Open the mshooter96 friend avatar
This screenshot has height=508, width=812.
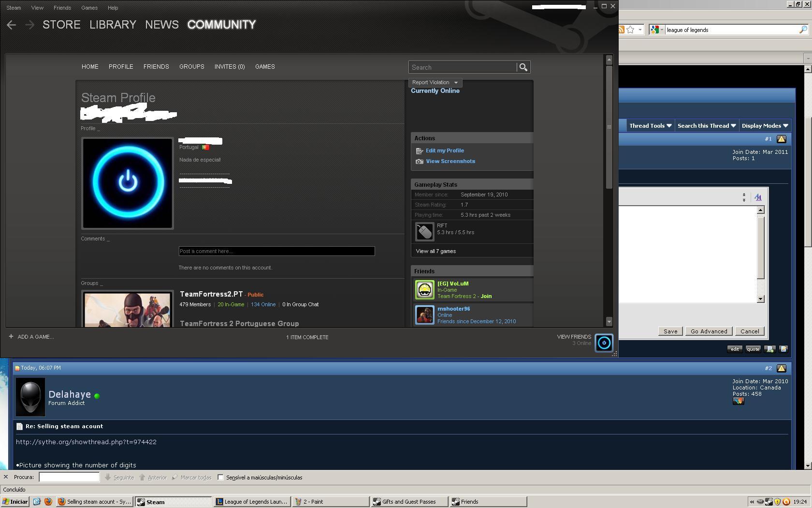(425, 315)
